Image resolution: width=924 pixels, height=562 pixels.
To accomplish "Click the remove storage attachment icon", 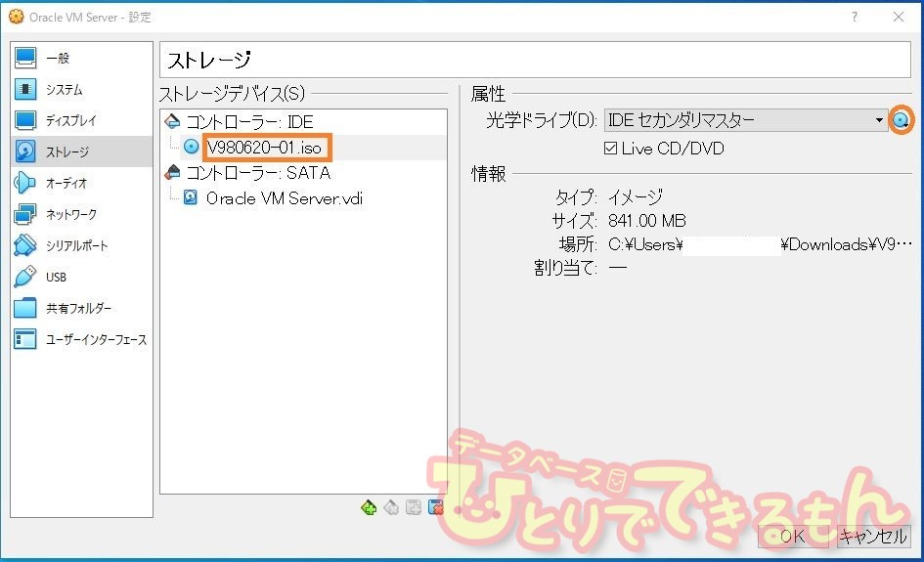I will pyautogui.click(x=436, y=507).
